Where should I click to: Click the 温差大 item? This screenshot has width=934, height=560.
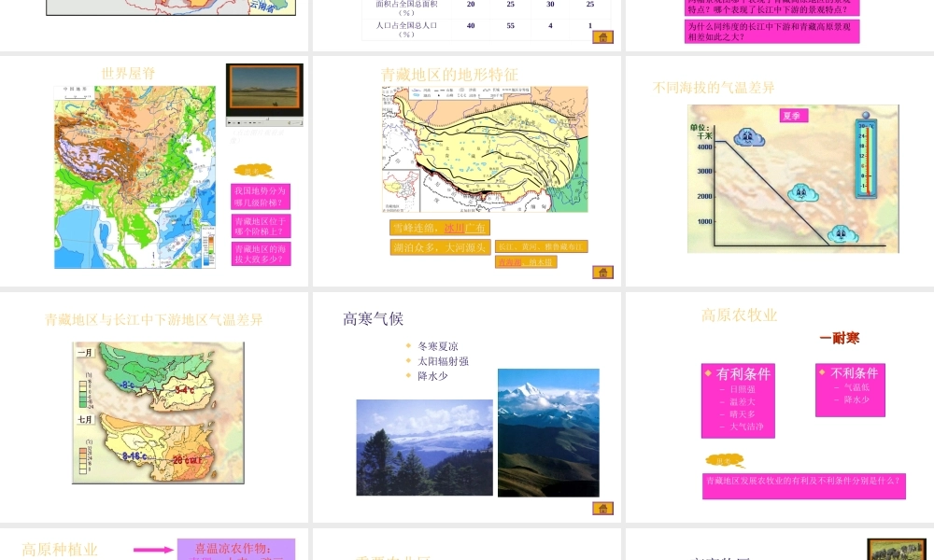(743, 401)
